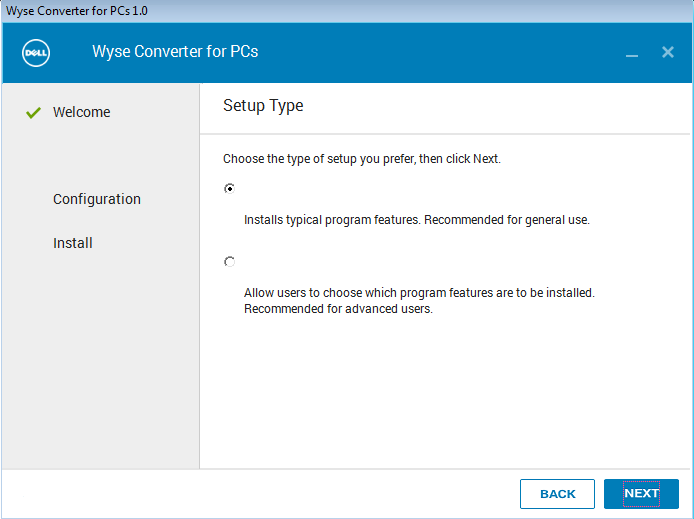The width and height of the screenshot is (694, 519).
Task: Minimize the Wyse Converter installer window
Action: (x=631, y=53)
